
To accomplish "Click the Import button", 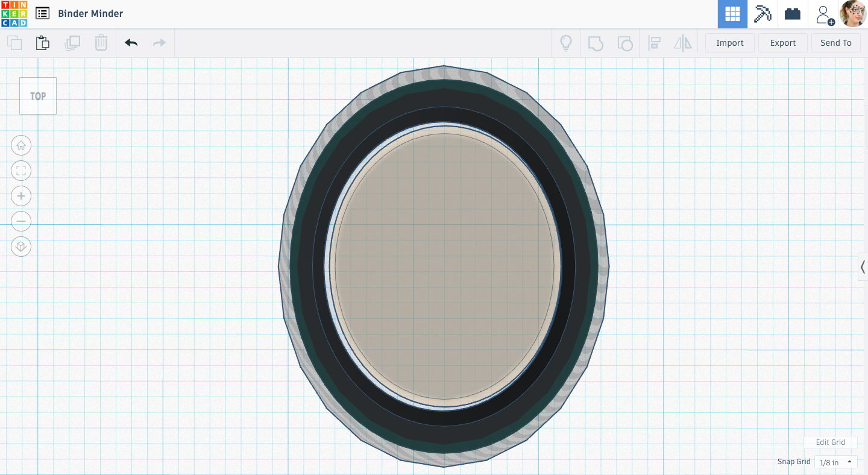I will pos(730,43).
